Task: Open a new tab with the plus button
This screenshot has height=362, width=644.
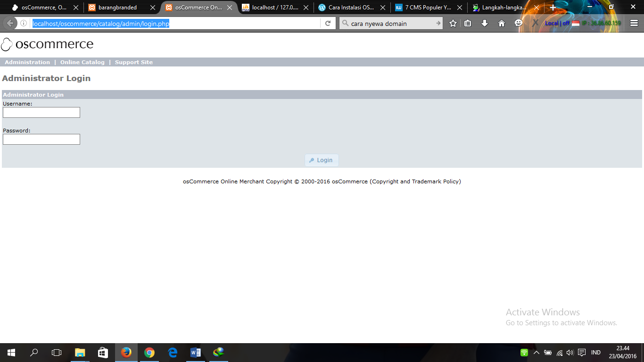Action: click(553, 8)
